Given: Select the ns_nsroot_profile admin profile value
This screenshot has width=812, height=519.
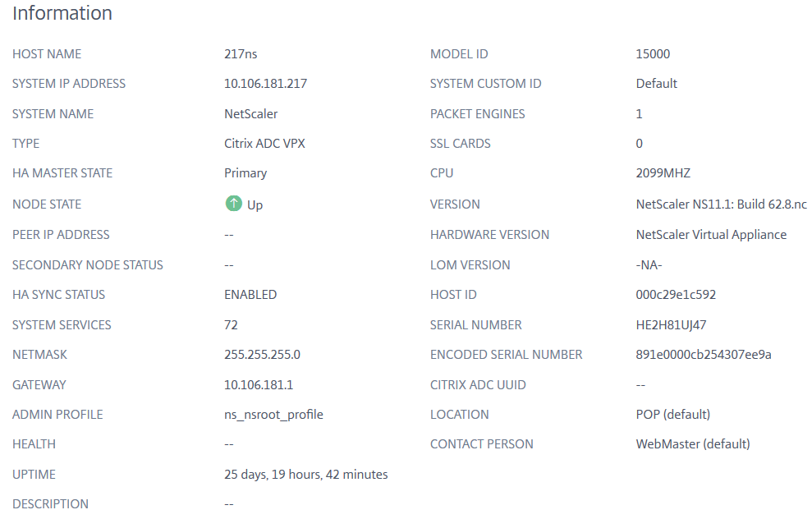Looking at the screenshot, I should pyautogui.click(x=273, y=415).
